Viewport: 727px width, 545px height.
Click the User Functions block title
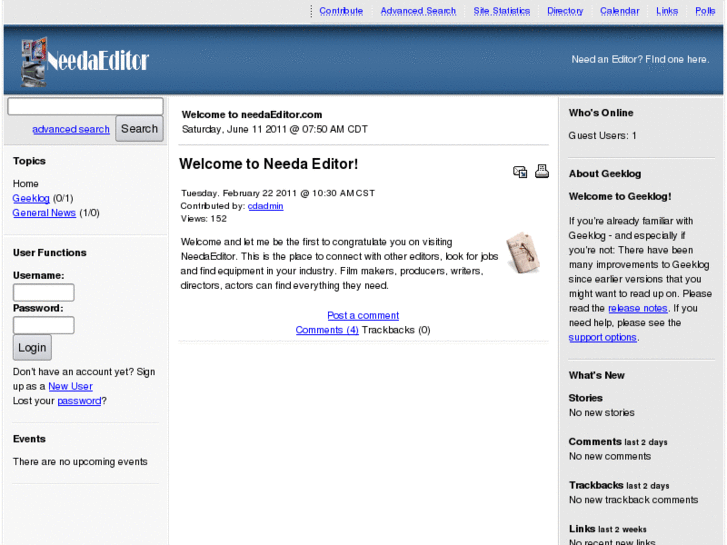click(x=50, y=253)
